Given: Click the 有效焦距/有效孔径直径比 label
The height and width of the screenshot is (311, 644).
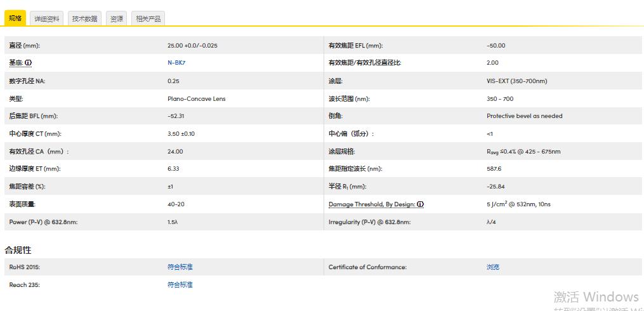Looking at the screenshot, I should pos(365,63).
